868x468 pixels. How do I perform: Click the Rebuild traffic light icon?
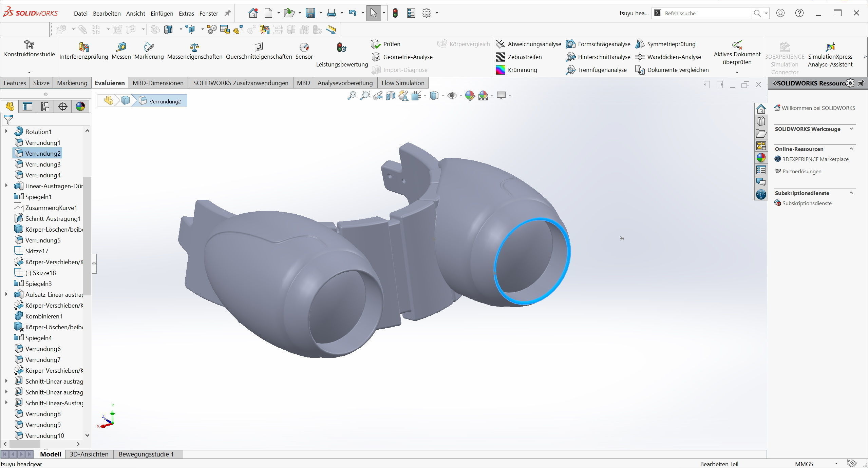(395, 13)
